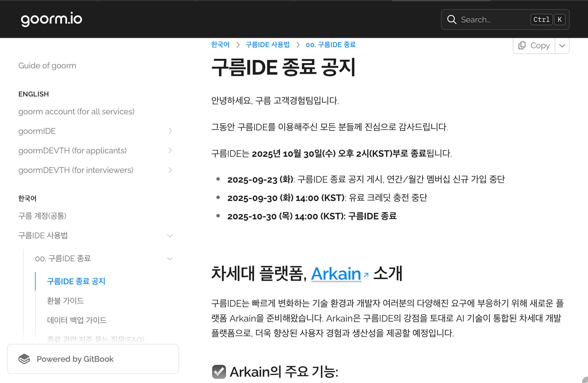The height and width of the screenshot is (383, 588).
Task: Click the goorm.io logo
Action: click(51, 19)
